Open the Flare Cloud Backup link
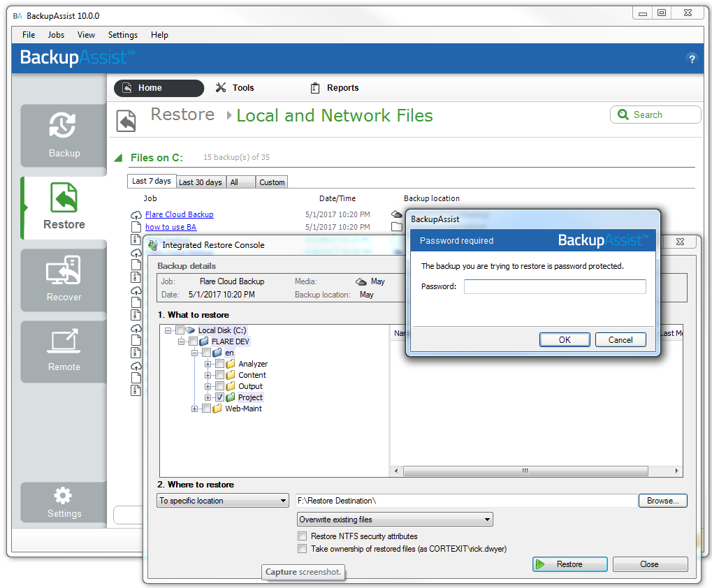 tap(179, 214)
